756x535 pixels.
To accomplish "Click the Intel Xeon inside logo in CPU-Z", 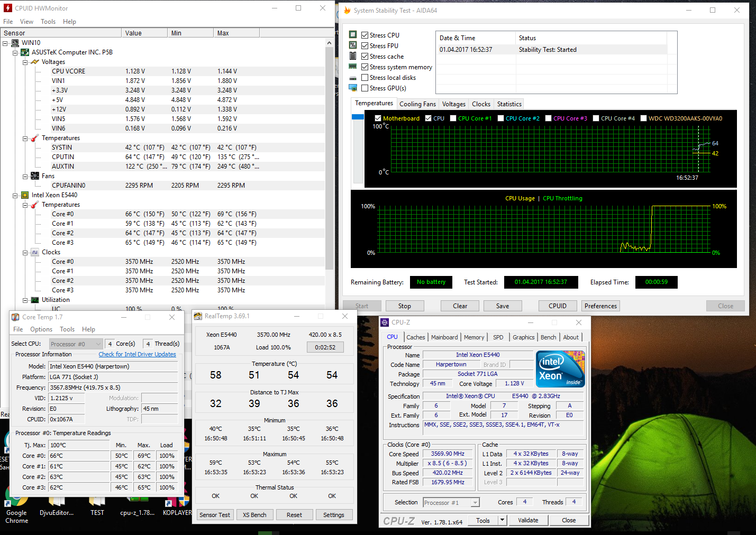I will click(x=560, y=369).
